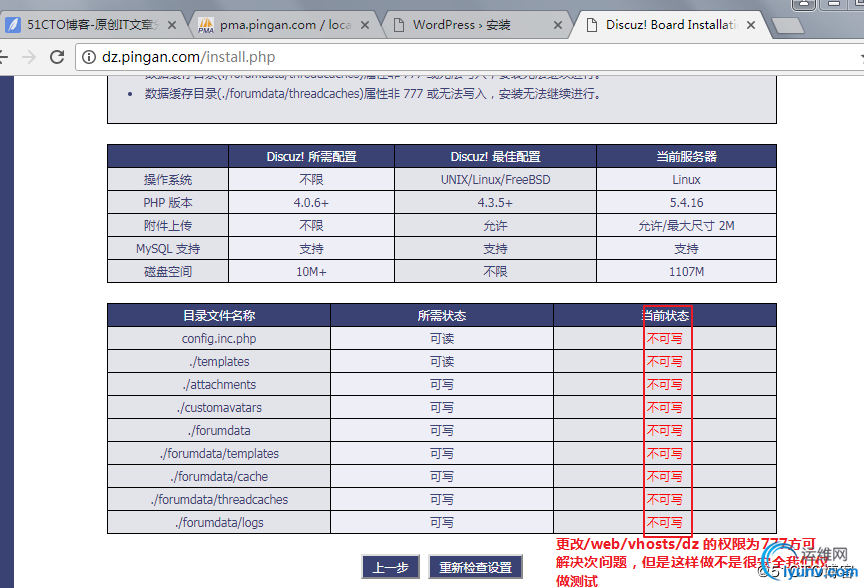Switch to the 51CTO博客 tab
The image size is (864, 588).
coord(91,25)
